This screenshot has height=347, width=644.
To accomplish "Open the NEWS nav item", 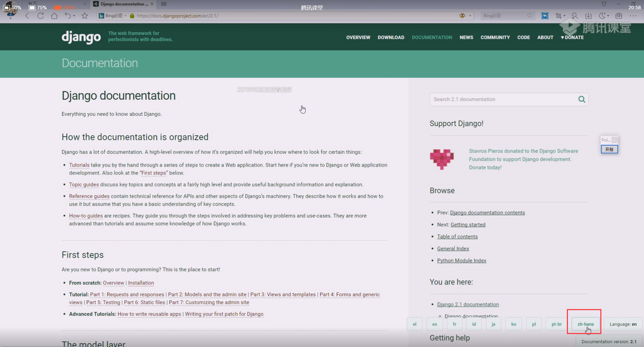I will [466, 38].
